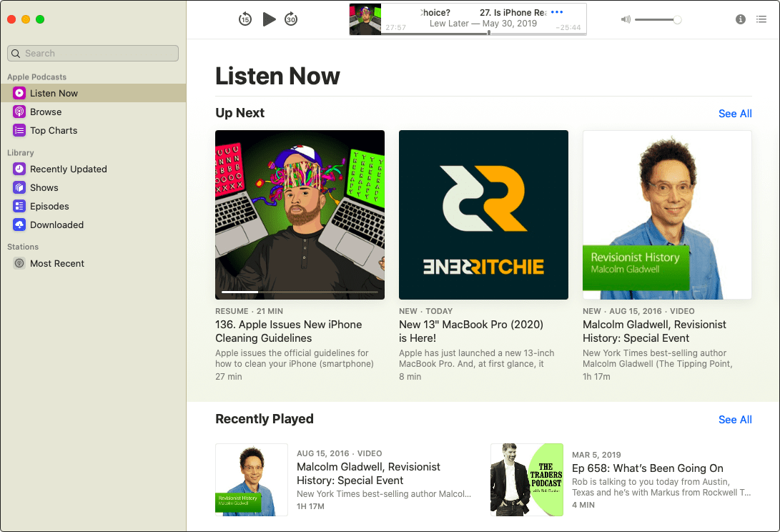The width and height of the screenshot is (780, 532).
Task: Click the Downloaded cloud icon
Action: click(x=19, y=225)
